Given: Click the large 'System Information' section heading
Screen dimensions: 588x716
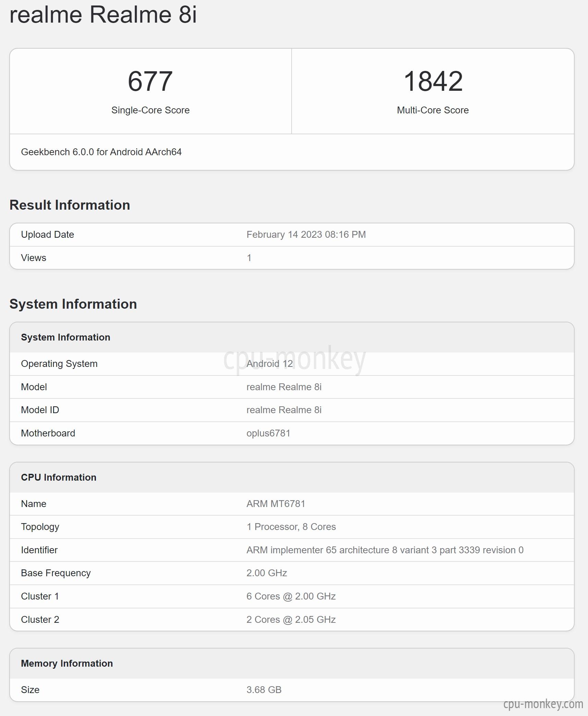Looking at the screenshot, I should tap(73, 304).
